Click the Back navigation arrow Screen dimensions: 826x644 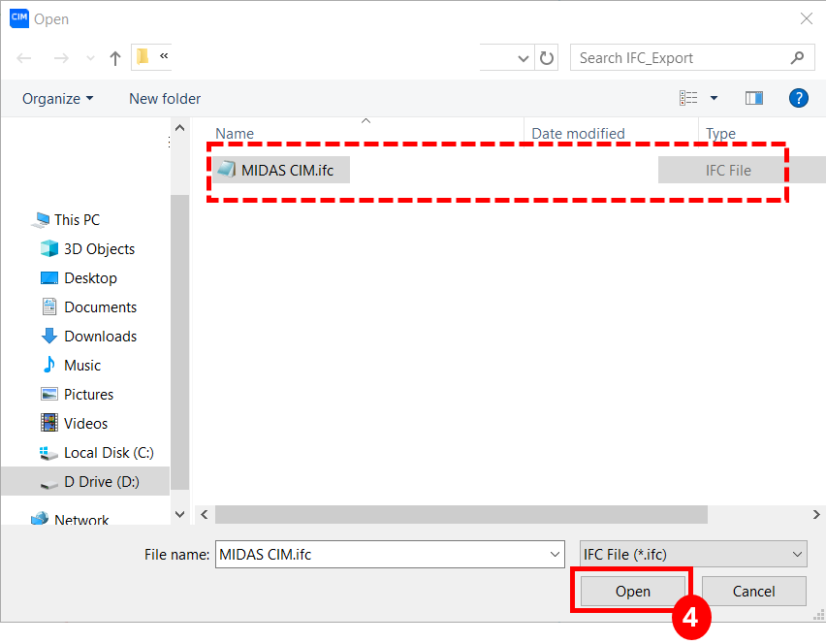point(24,58)
